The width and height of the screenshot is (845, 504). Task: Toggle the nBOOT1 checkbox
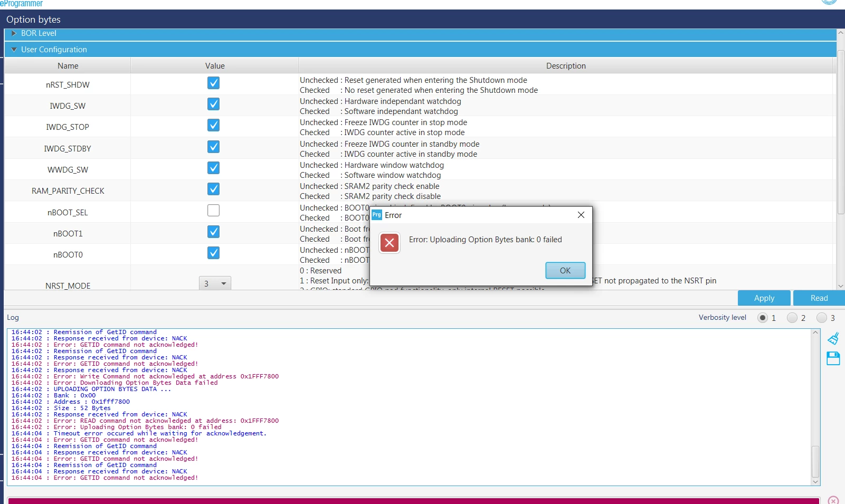(213, 232)
